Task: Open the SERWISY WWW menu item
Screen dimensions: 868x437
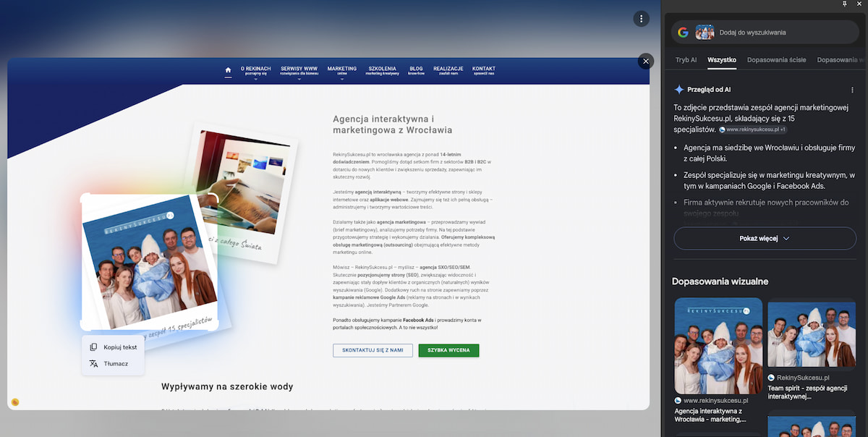Action: coord(299,70)
